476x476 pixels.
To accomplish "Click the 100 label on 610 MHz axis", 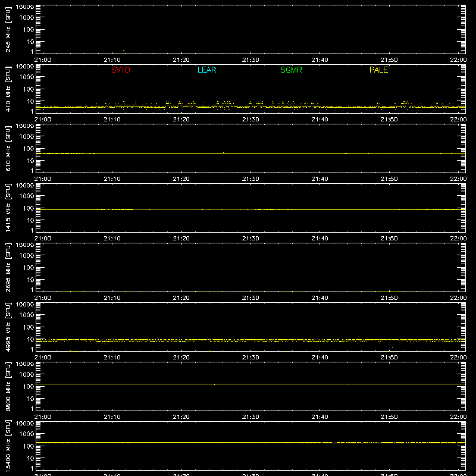I will [x=29, y=149].
